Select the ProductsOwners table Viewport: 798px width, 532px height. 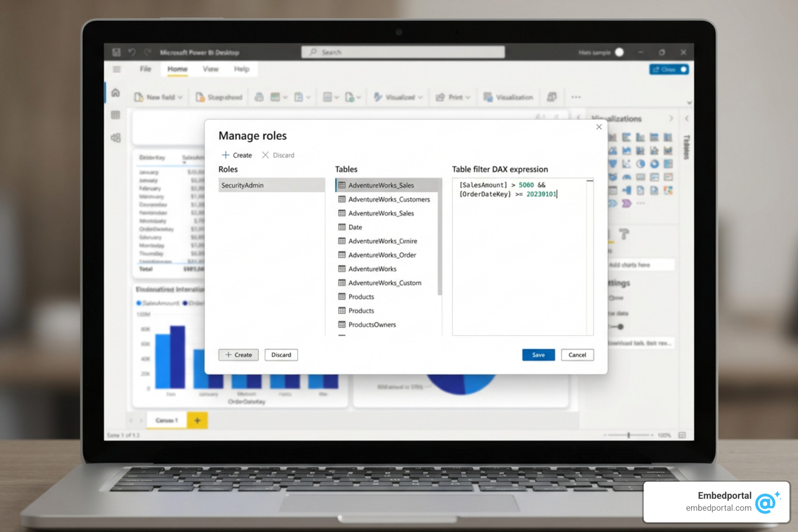387,325
